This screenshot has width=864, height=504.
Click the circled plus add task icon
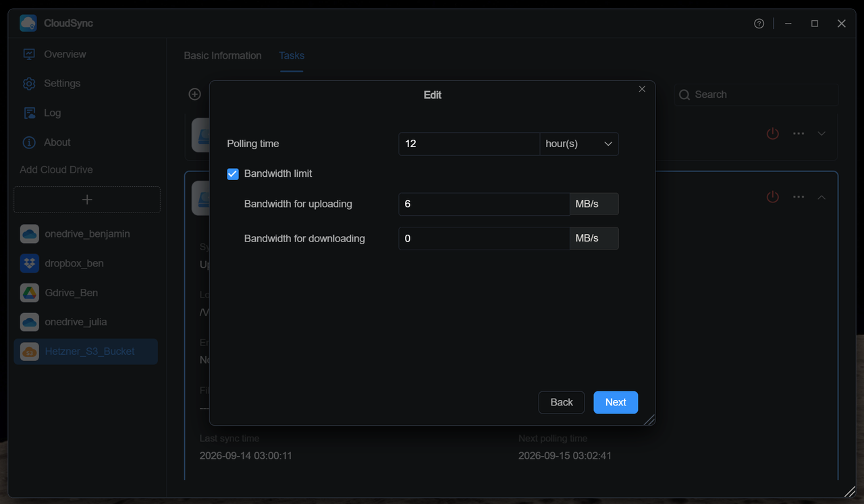(195, 94)
